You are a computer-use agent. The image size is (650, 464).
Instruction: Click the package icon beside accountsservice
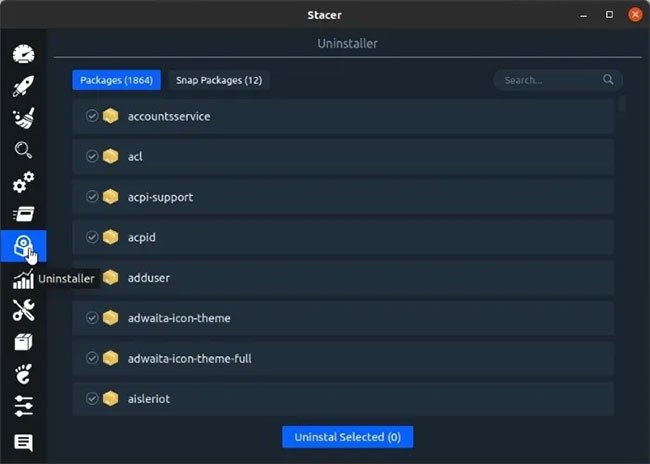(111, 116)
